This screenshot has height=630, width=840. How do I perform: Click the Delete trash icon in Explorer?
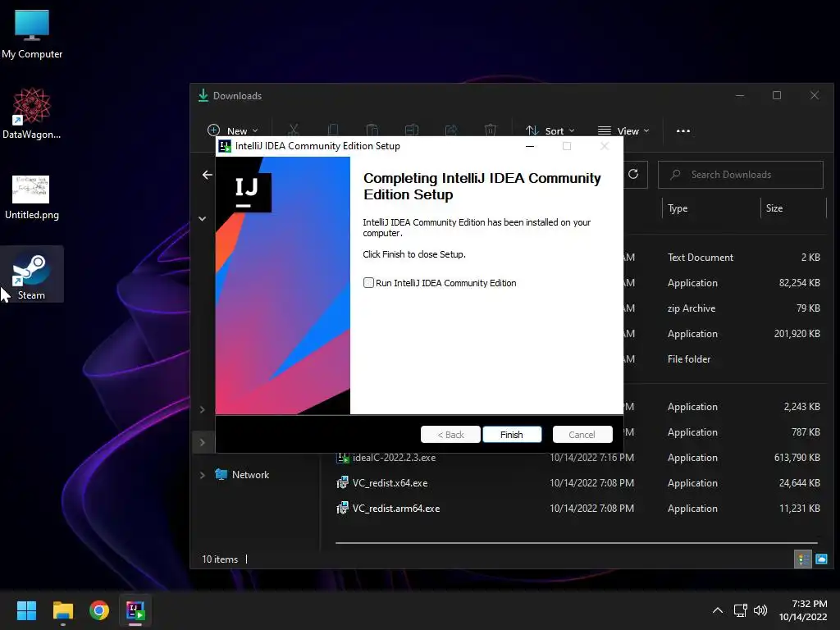pos(491,130)
